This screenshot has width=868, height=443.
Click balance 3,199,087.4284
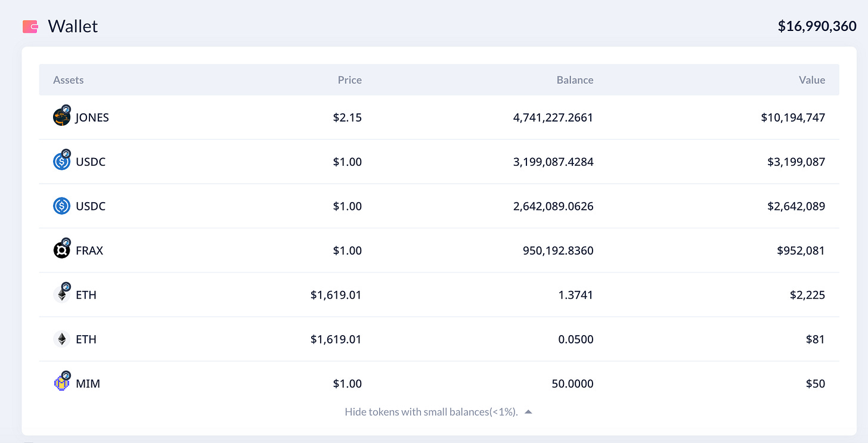(553, 162)
